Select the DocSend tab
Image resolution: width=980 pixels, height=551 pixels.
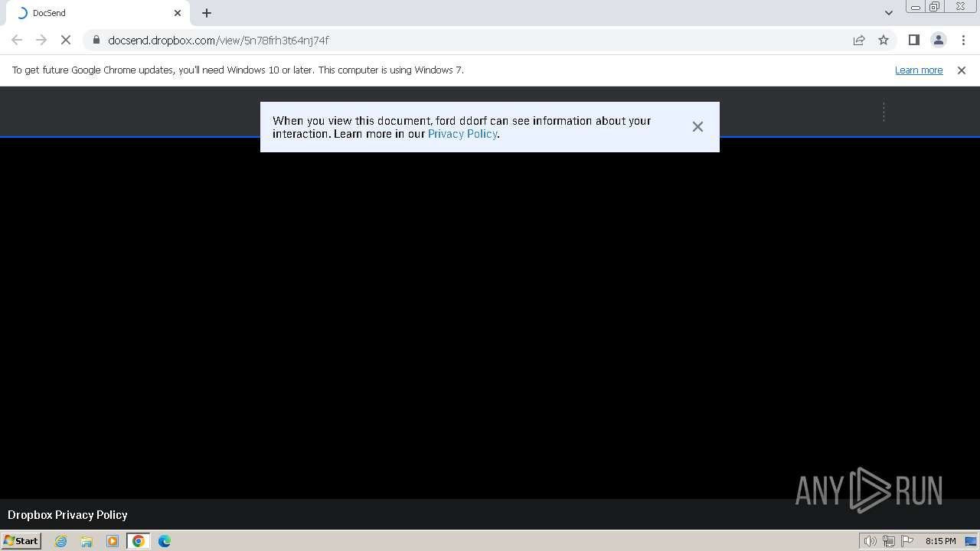click(98, 13)
